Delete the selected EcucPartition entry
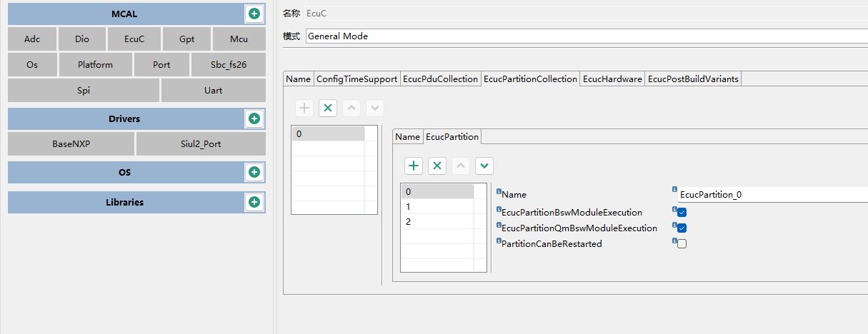 click(437, 166)
